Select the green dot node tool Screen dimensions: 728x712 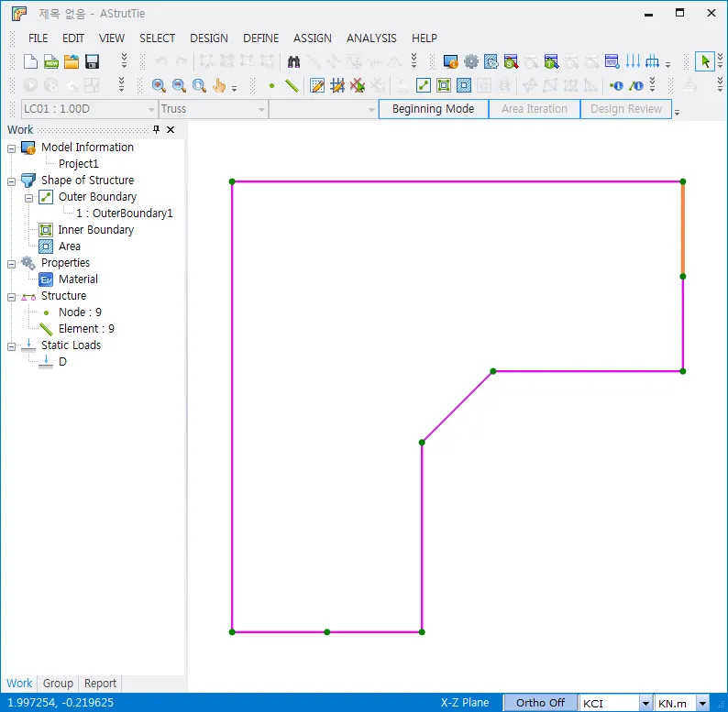point(271,85)
